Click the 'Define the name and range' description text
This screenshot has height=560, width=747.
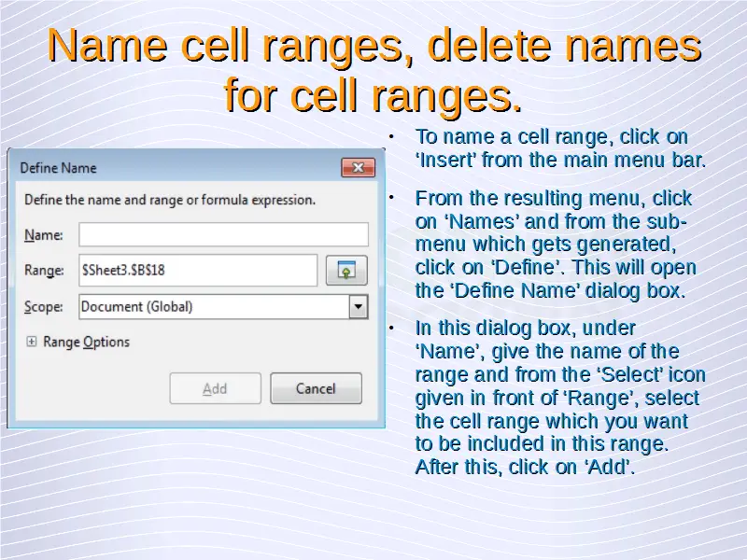[169, 200]
